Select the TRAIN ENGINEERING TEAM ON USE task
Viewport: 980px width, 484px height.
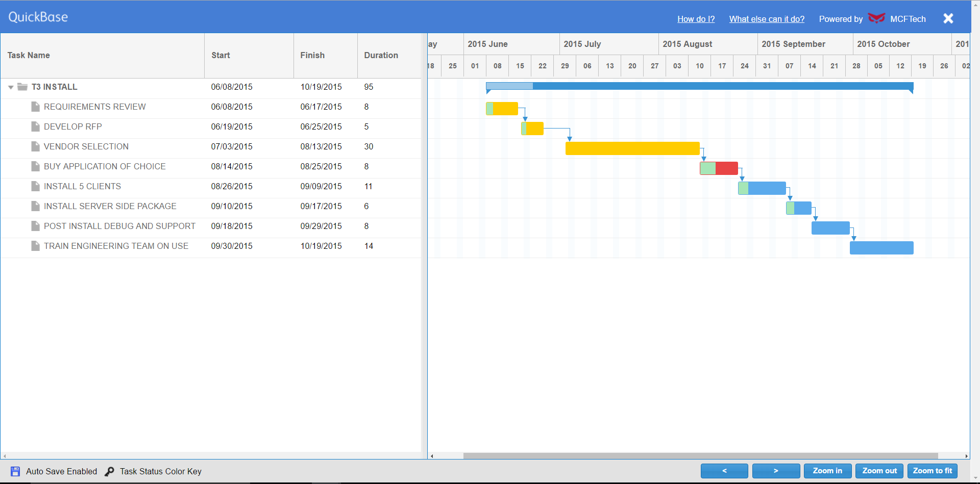coord(116,246)
